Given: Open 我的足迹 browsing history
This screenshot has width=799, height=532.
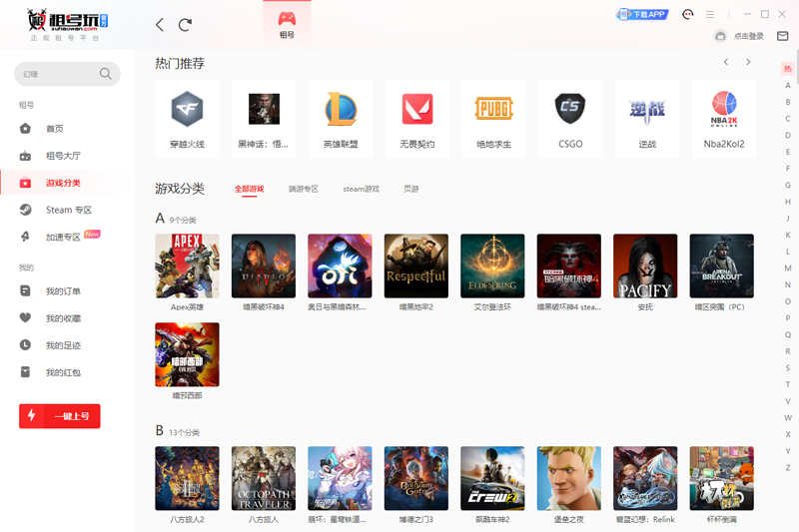Looking at the screenshot, I should click(62, 345).
